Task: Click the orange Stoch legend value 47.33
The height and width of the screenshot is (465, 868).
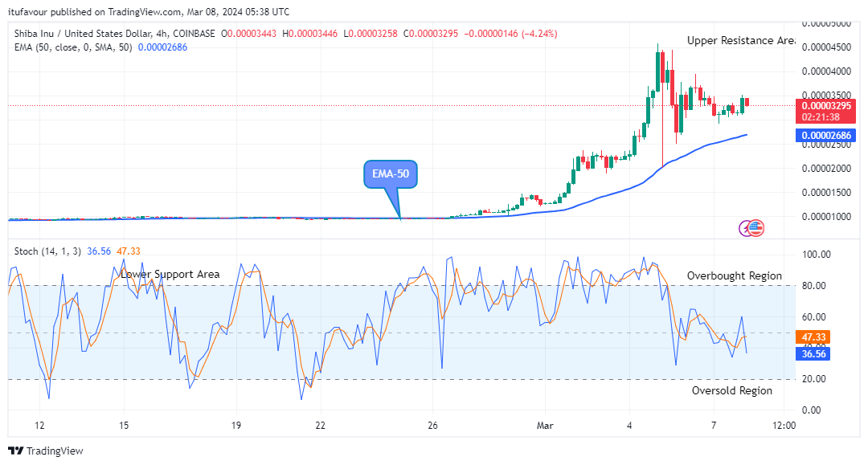Action: point(129,251)
